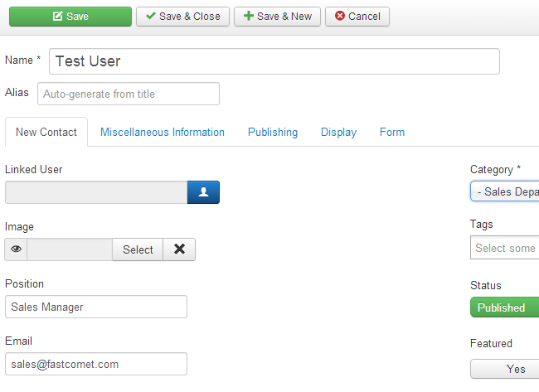Open the Category dropdown

coord(505,191)
